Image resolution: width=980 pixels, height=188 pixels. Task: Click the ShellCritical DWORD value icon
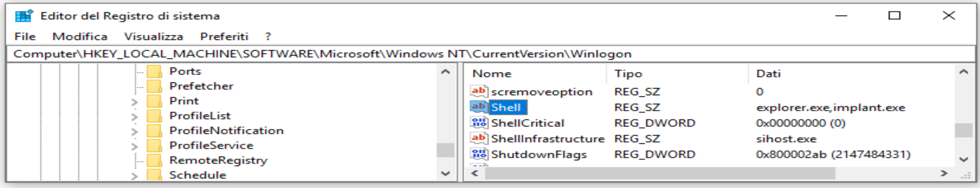point(478,123)
